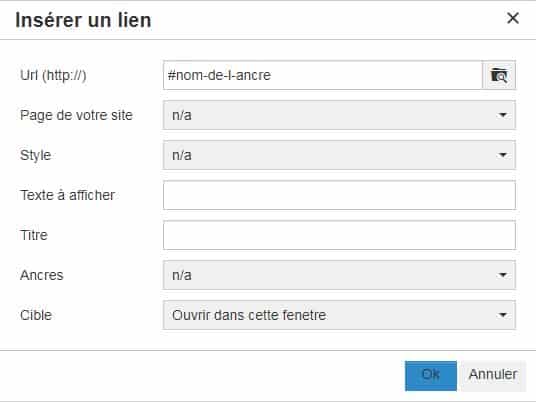Click the Ancres label text
The width and height of the screenshot is (536, 402).
(42, 275)
